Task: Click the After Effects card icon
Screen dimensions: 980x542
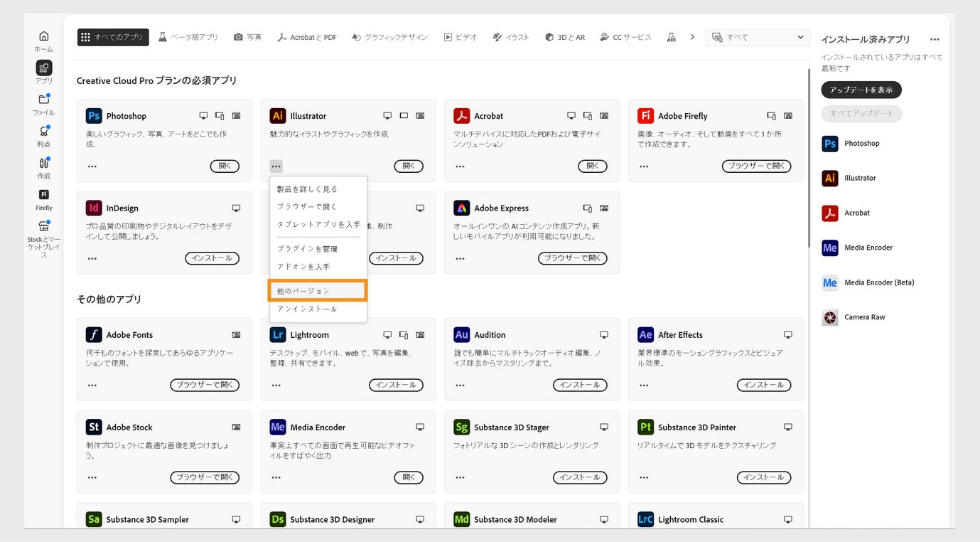Action: click(645, 335)
